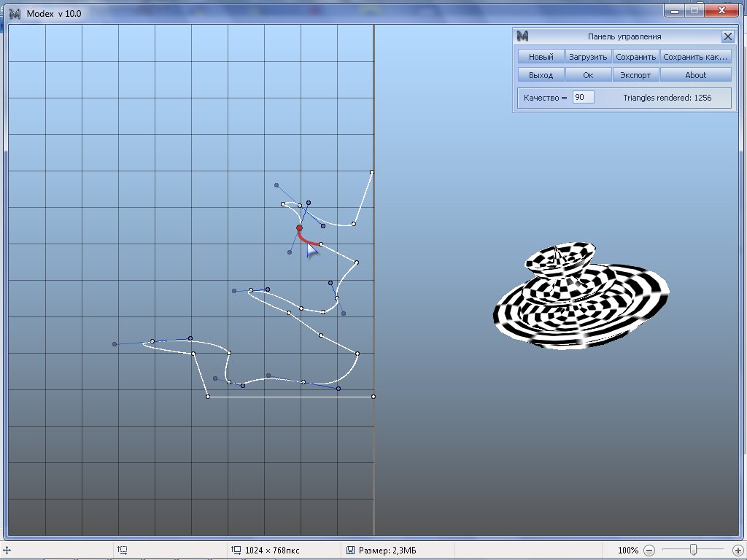
Task: Open the About dialog
Action: 695,75
